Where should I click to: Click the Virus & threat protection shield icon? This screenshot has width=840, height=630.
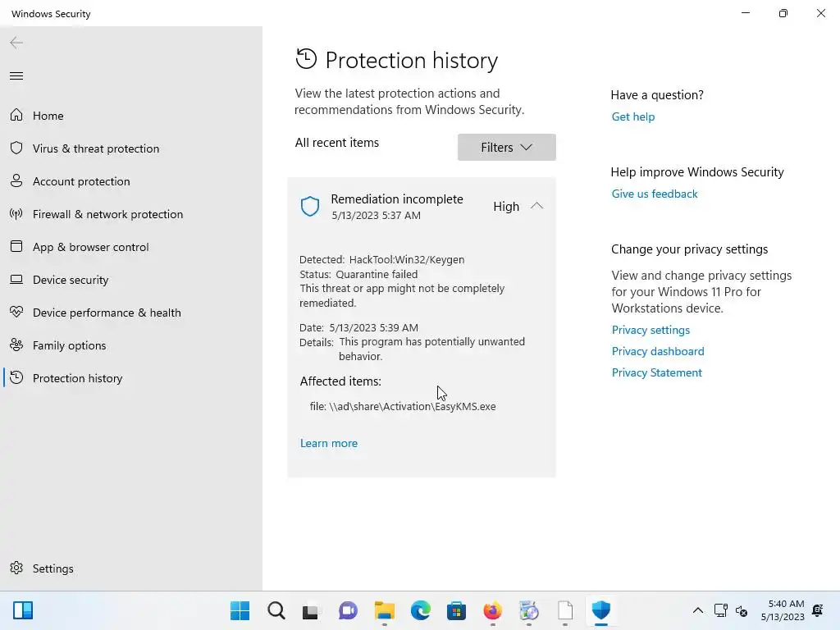coord(16,148)
